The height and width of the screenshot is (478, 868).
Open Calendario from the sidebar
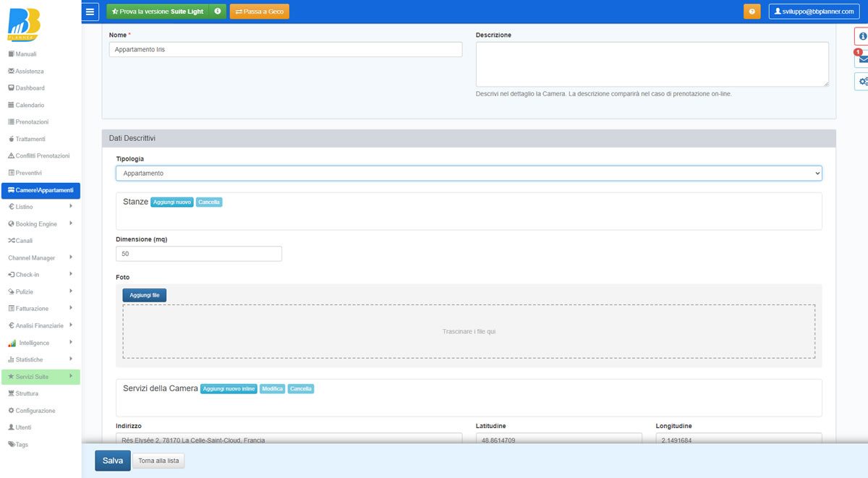coord(29,106)
